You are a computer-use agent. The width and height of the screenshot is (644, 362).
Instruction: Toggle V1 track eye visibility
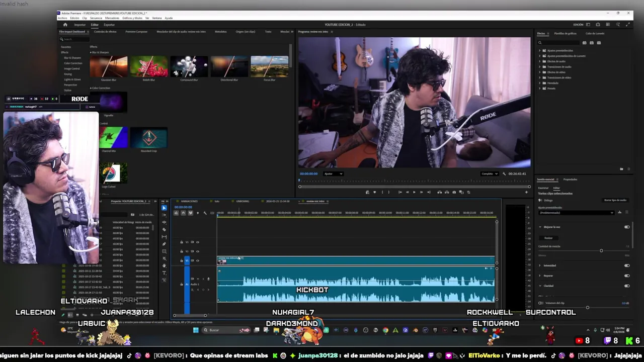(x=198, y=260)
